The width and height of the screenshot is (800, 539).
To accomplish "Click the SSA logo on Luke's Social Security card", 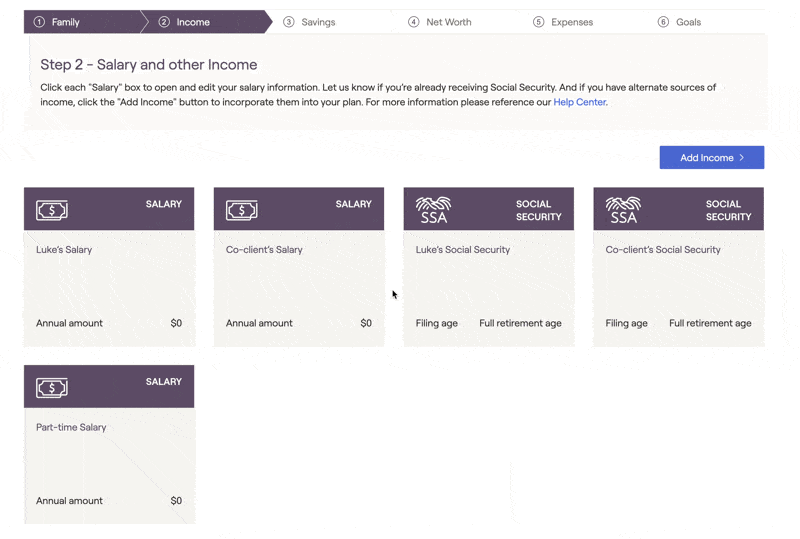I will tap(433, 210).
